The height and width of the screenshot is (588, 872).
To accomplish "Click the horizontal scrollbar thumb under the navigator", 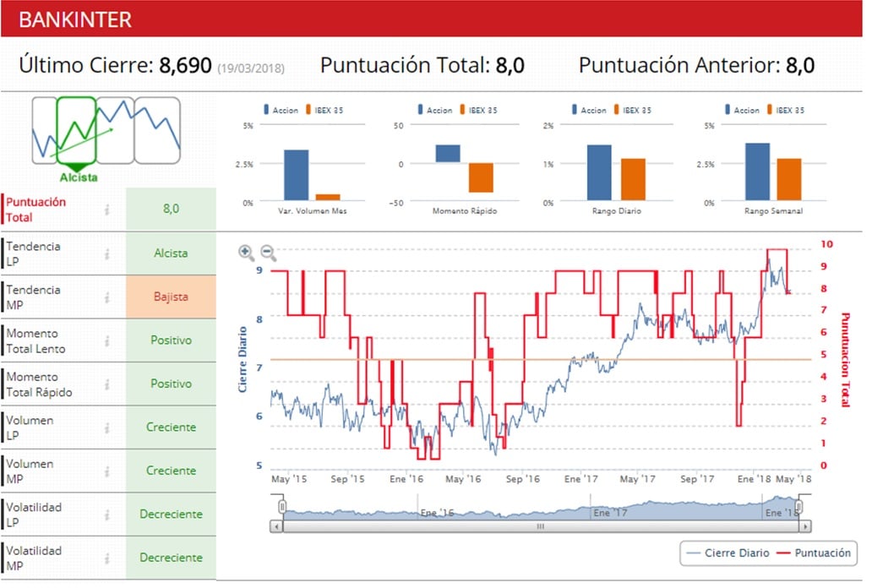I will [541, 525].
